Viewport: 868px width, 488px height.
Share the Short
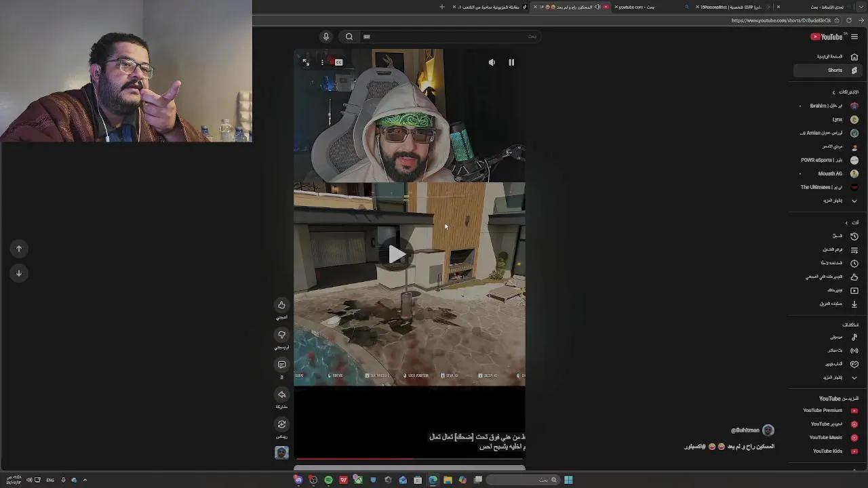click(281, 395)
